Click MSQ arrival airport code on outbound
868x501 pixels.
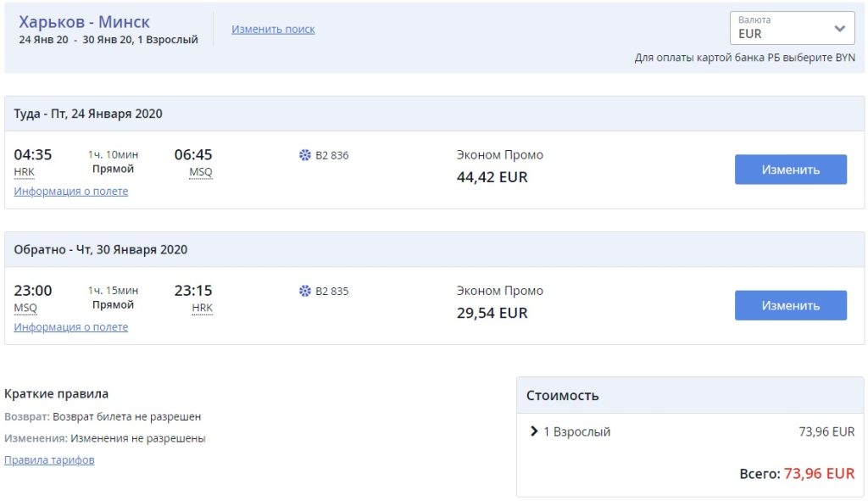pyautogui.click(x=201, y=172)
